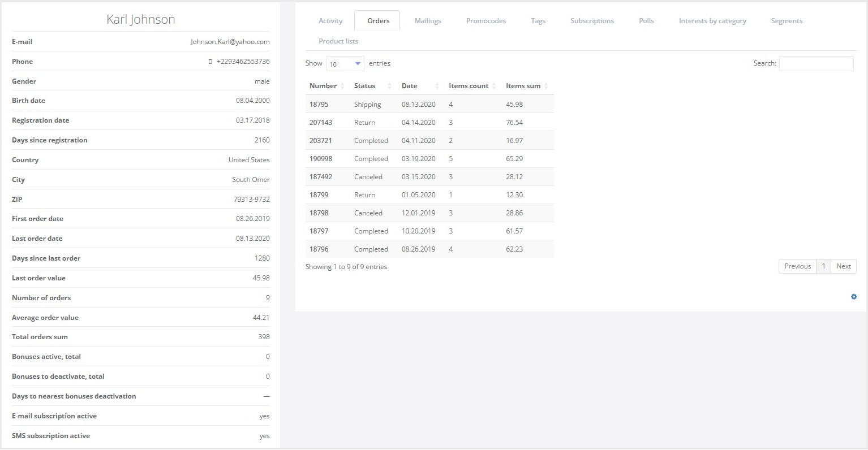Switch to the Activity tab

(x=330, y=21)
